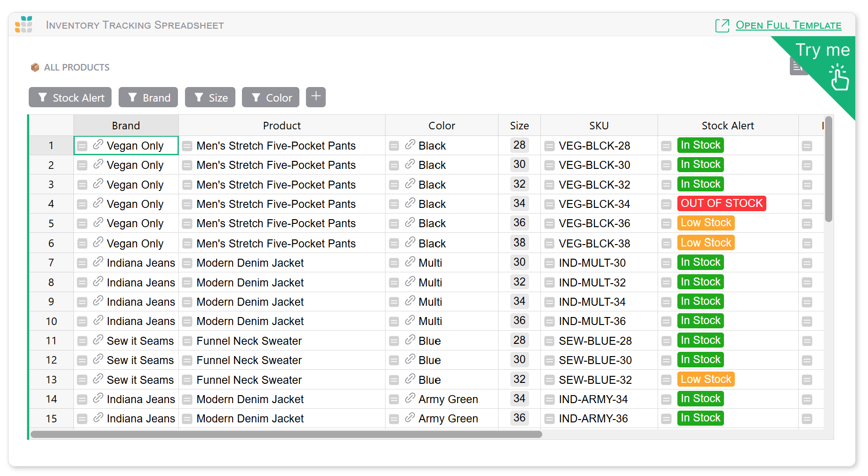Click the record icon before OUT OF STOCK badge

tap(666, 205)
